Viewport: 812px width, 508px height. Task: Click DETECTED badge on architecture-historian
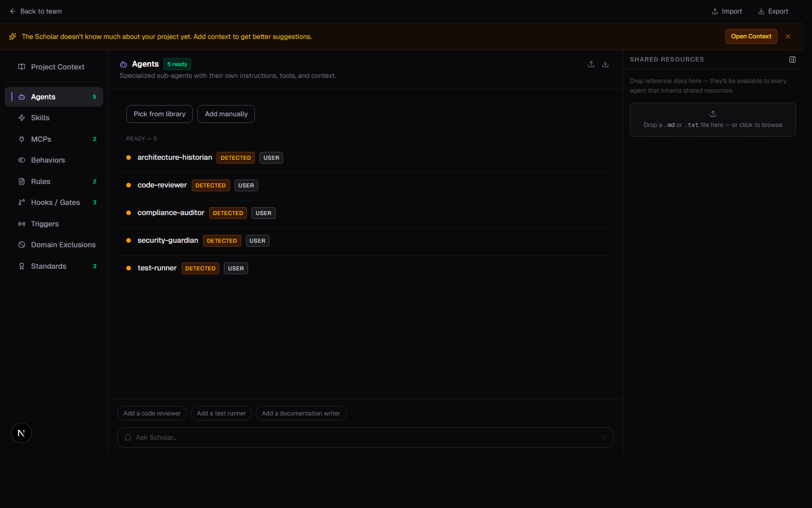pyautogui.click(x=236, y=158)
